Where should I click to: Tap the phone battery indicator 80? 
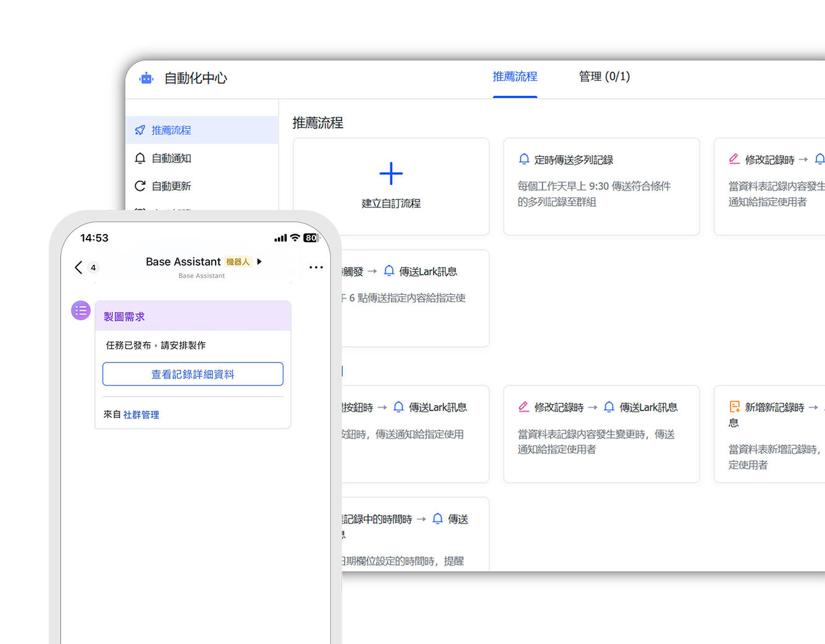tap(311, 238)
